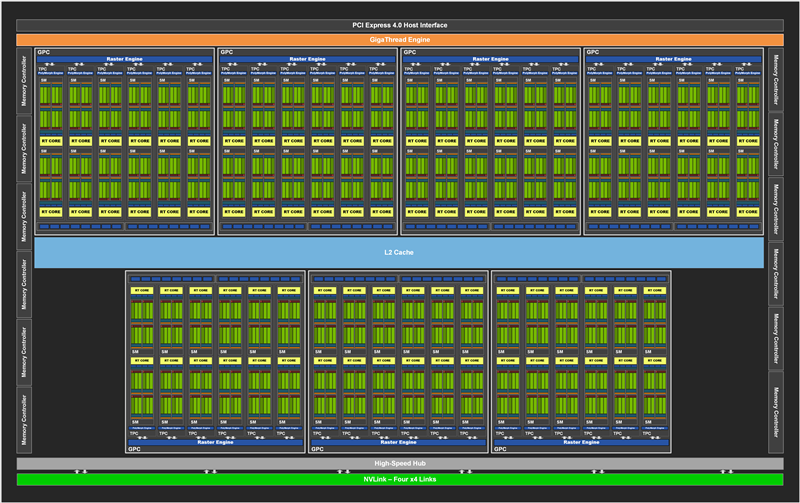800x503 pixels.
Task: Select the topmost right-side Memory Controller
Action: [x=776, y=79]
